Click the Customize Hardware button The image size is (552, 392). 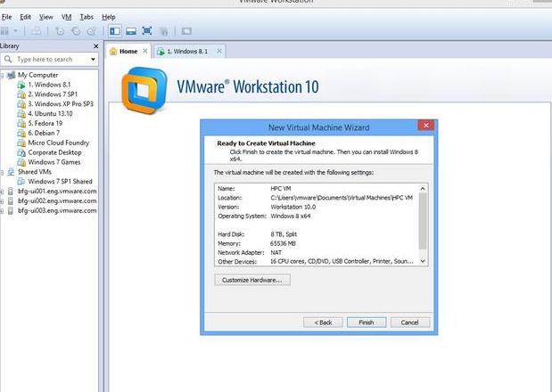(252, 280)
